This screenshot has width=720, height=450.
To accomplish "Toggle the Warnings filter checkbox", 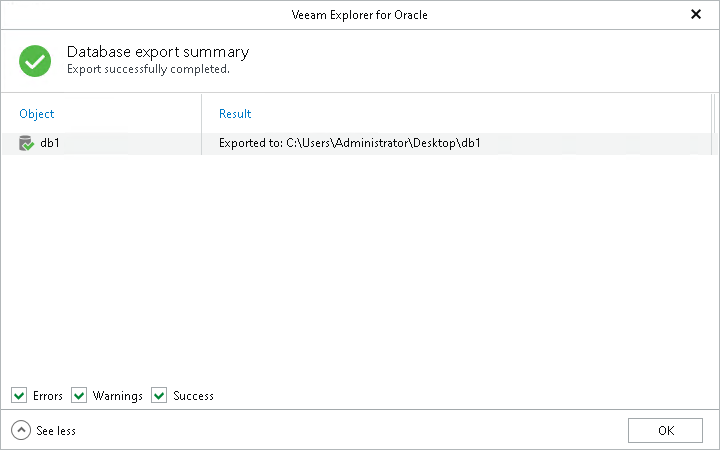I will [x=79, y=395].
